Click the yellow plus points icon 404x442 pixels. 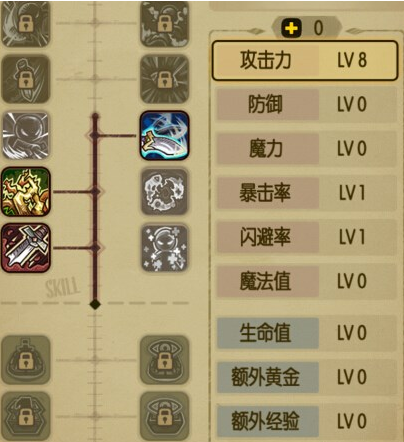tap(291, 28)
